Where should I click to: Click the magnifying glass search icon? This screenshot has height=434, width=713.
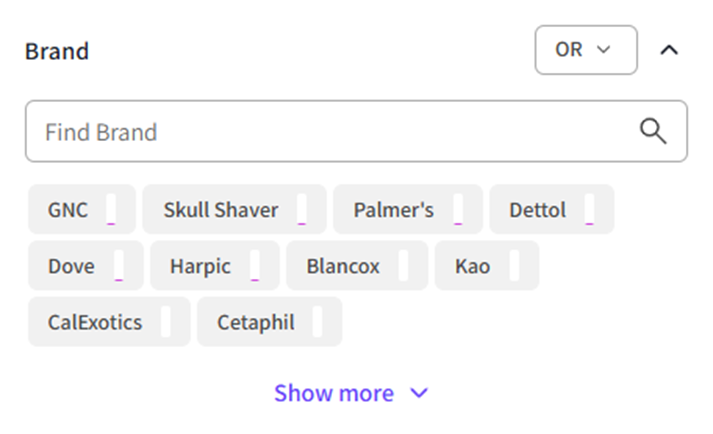point(653,131)
